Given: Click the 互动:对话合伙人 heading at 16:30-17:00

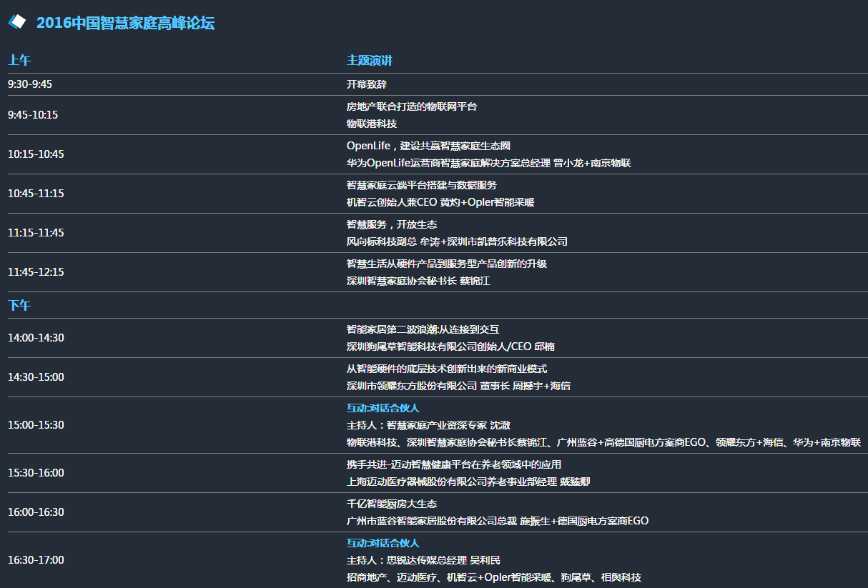Looking at the screenshot, I should (x=383, y=543).
